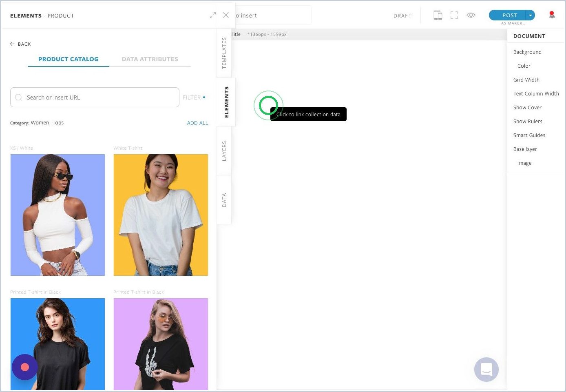Click the DOCUMENT panel header
This screenshot has width=566, height=392.
point(529,36)
